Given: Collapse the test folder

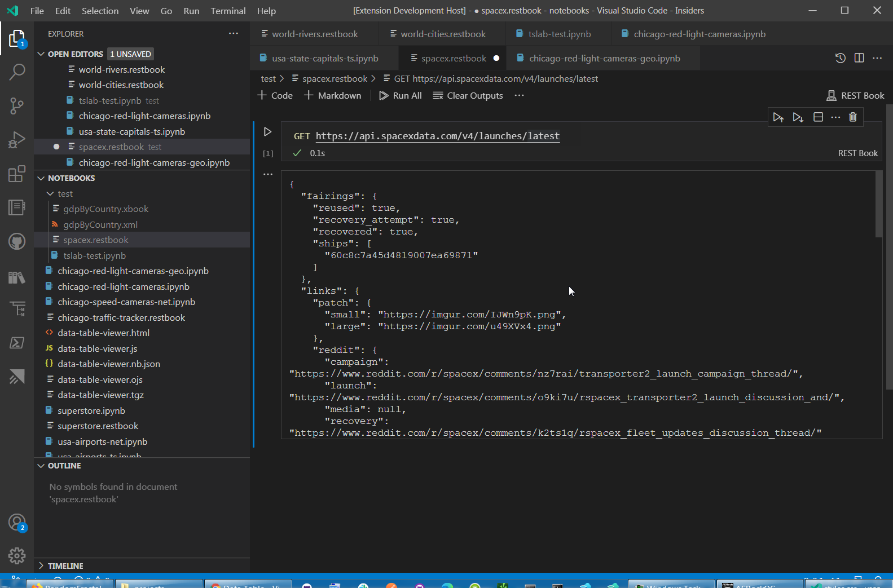Looking at the screenshot, I should (x=51, y=194).
